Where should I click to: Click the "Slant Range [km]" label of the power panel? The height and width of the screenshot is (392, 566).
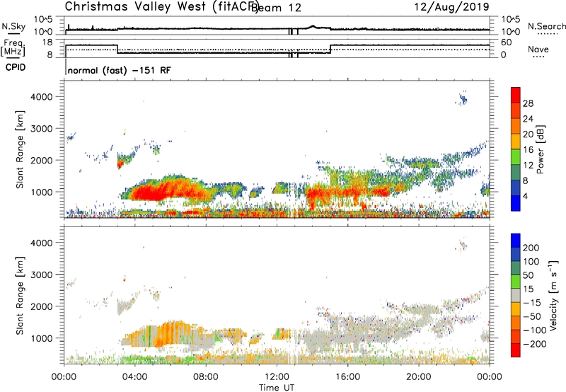click(20, 149)
